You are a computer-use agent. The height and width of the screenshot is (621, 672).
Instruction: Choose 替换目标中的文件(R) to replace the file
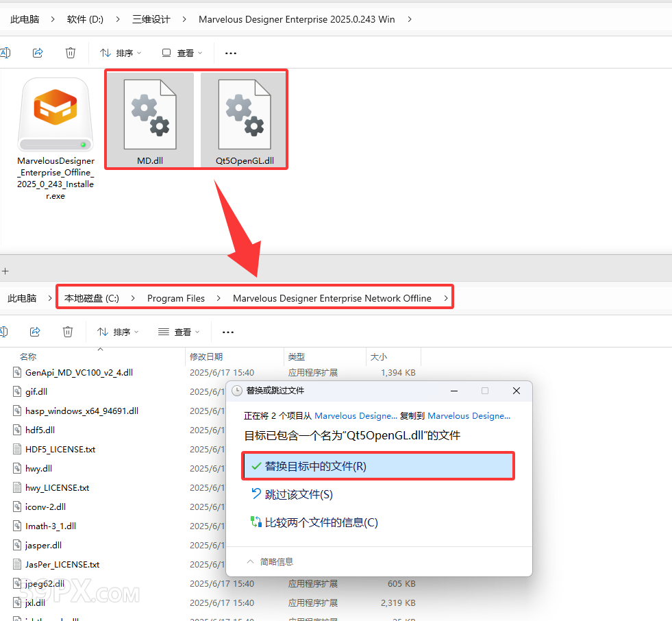pos(377,466)
